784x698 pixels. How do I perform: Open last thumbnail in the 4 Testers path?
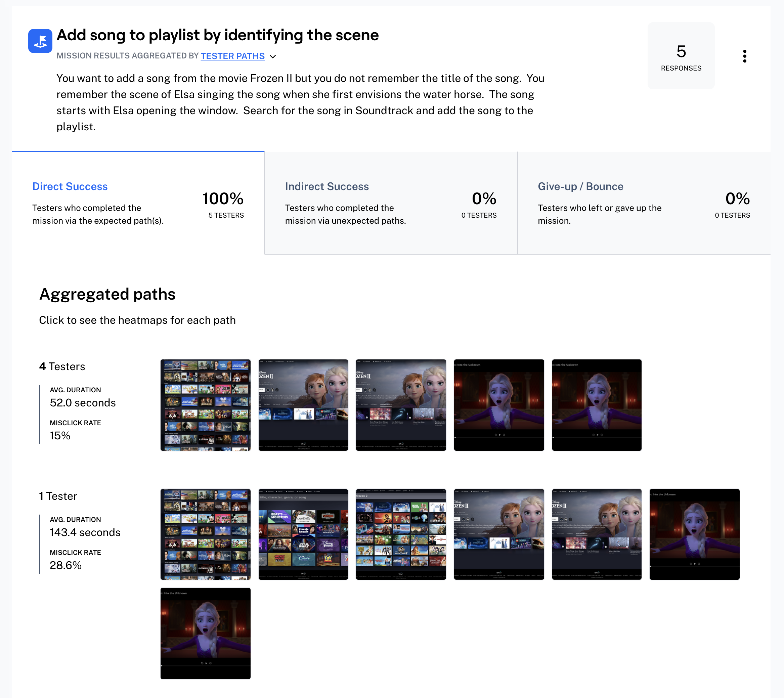click(x=597, y=405)
